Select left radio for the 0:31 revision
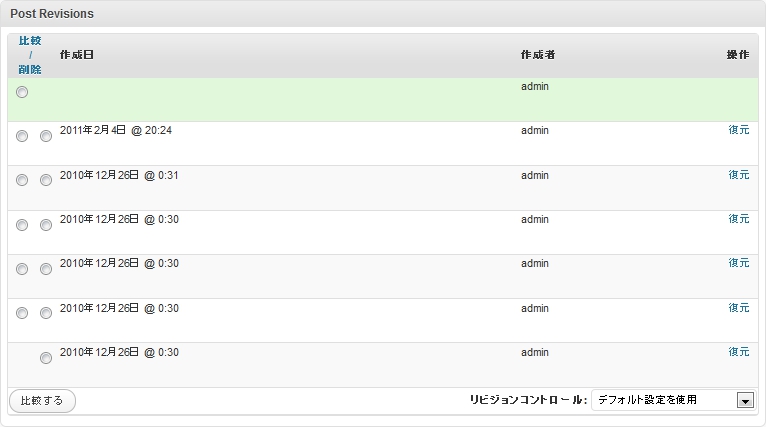This screenshot has height=427, width=766. [22, 180]
